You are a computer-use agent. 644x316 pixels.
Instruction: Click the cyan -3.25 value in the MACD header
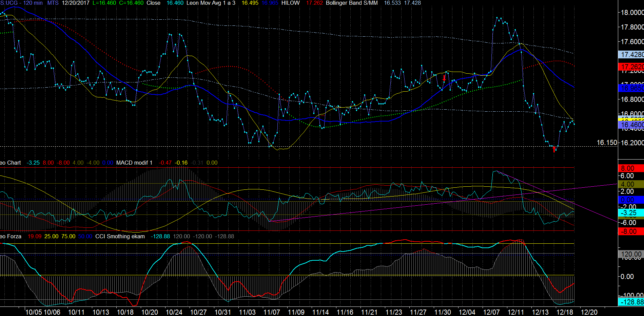(33, 163)
